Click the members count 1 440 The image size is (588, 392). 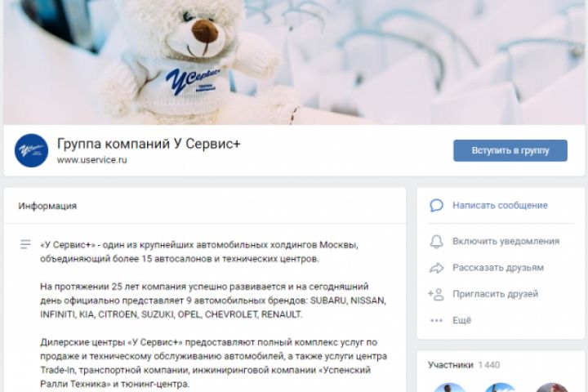click(489, 365)
